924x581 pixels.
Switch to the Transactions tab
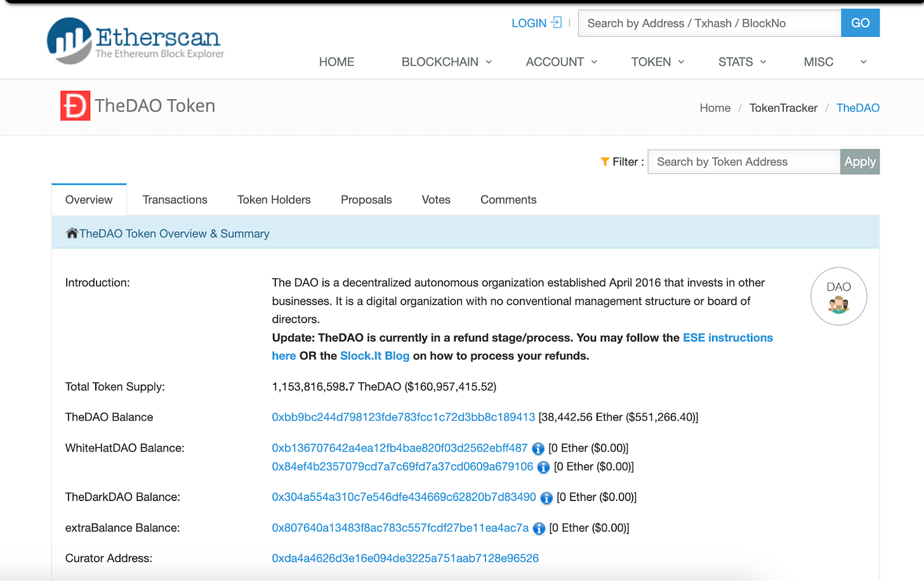tap(175, 199)
